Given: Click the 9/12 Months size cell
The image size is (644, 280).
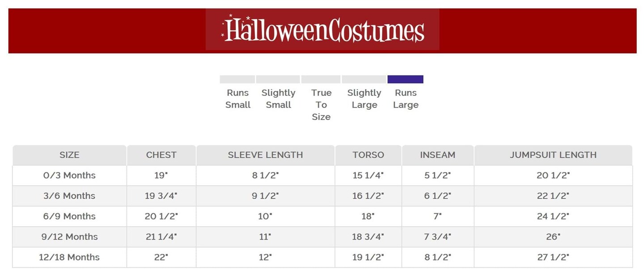Looking at the screenshot, I should tap(69, 237).
